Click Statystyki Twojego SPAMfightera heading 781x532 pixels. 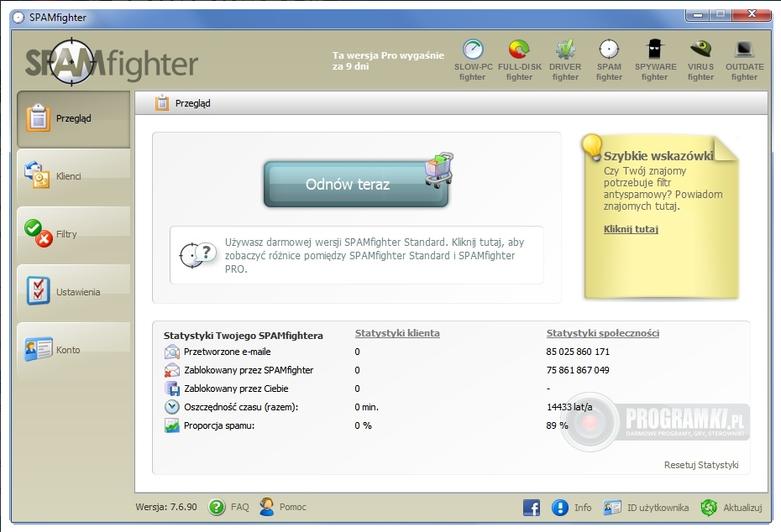click(x=243, y=336)
